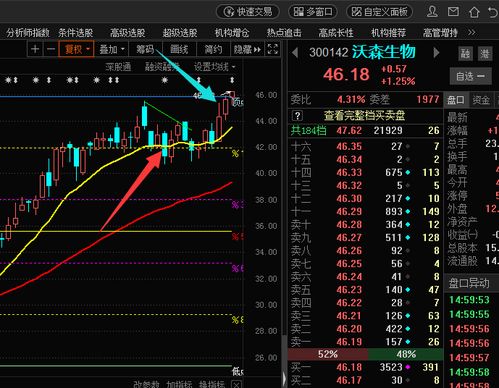Click the 自选 remove watchlist button
Image resolution: width=499 pixels, height=388 pixels.
pos(470,77)
